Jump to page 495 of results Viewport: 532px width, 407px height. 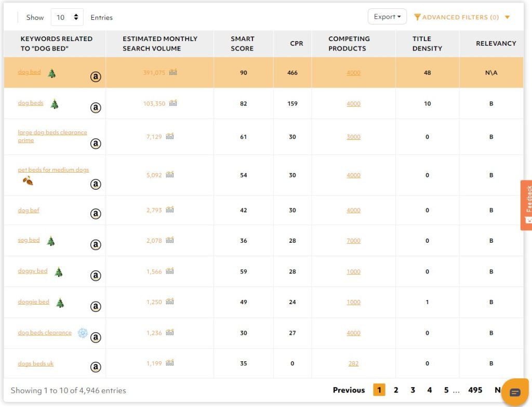pos(475,390)
